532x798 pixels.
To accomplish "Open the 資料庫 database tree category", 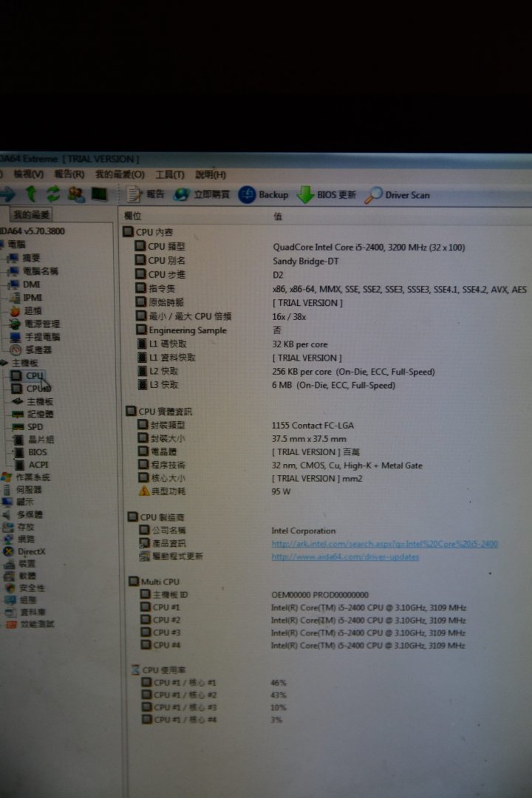I will (25, 613).
